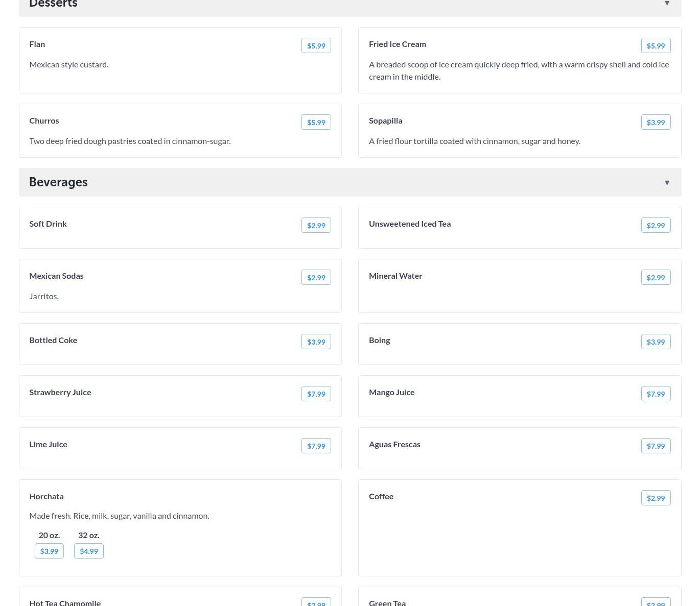Select Flan $5.99 price button
This screenshot has height=606, width=700.
click(x=316, y=45)
